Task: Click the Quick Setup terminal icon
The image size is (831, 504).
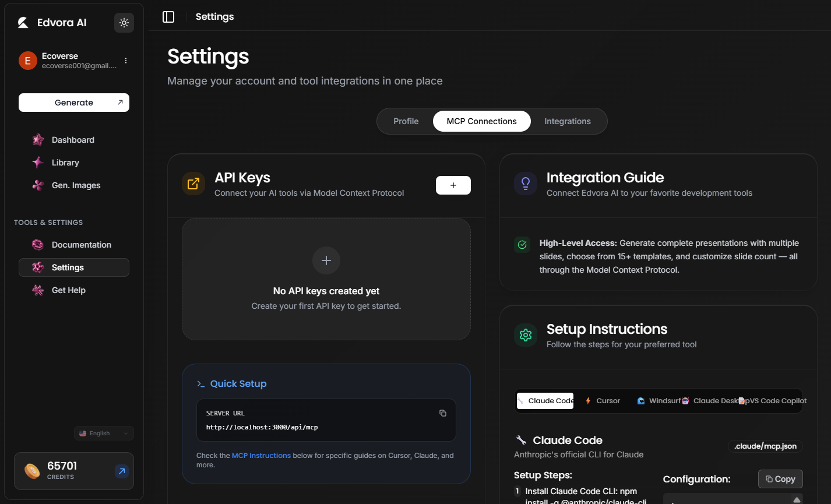Action: click(x=200, y=384)
